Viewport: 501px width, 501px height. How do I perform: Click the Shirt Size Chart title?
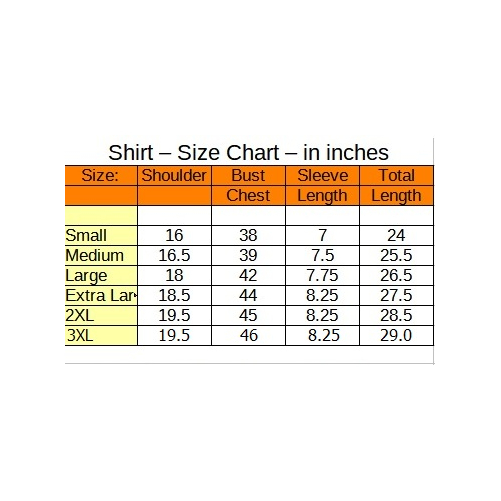[x=248, y=153]
